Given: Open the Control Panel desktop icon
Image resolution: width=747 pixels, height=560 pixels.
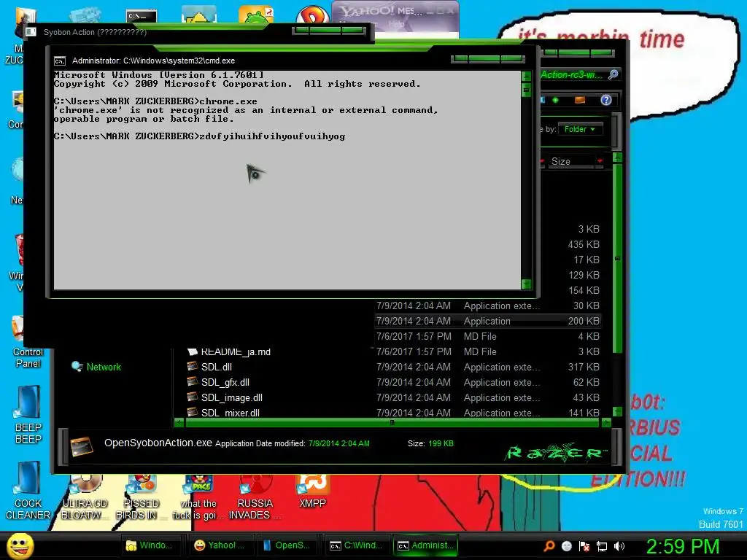Looking at the screenshot, I should pos(28,342).
